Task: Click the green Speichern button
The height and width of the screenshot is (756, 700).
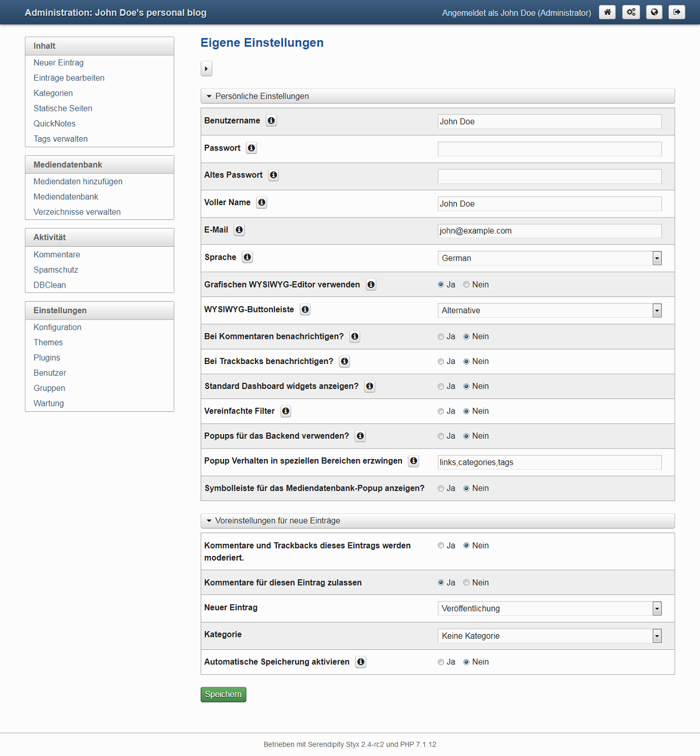Action: click(x=223, y=694)
